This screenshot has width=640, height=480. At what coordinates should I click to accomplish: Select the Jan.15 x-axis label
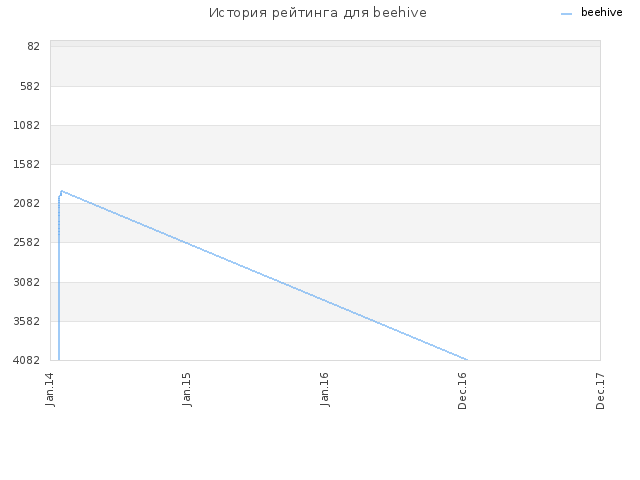(187, 389)
